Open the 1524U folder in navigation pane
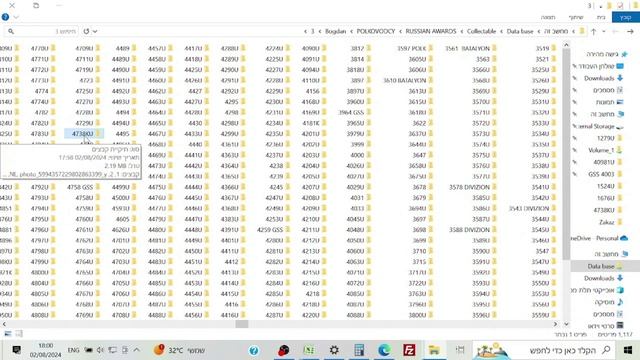Viewport: 640px width, 360px height. click(610, 186)
